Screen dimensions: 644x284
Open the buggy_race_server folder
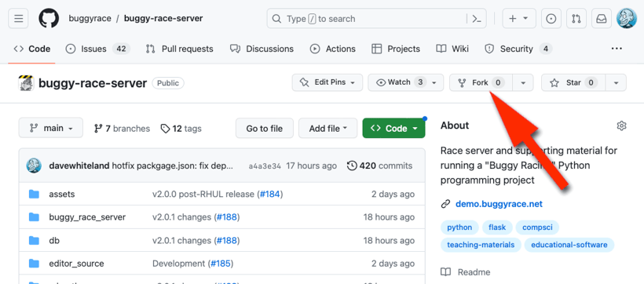(87, 217)
